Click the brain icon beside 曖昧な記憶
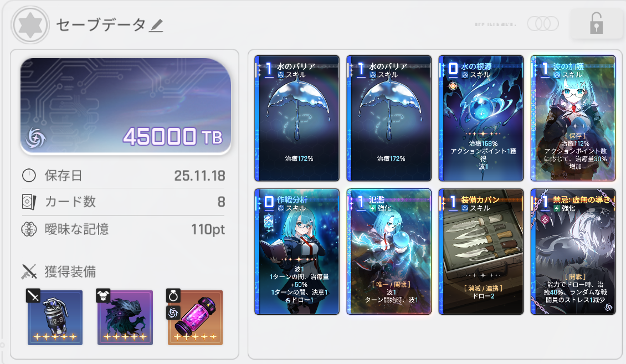The image size is (626, 364). pos(29,229)
